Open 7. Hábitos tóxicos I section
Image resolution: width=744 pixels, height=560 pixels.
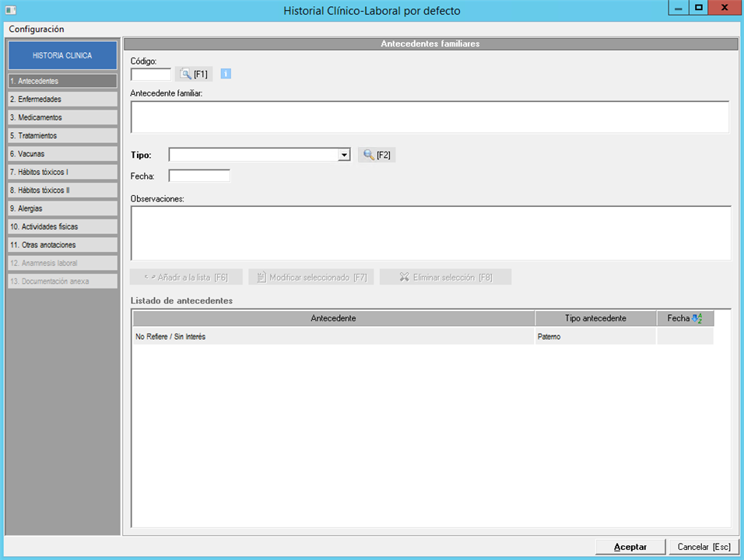coord(61,172)
